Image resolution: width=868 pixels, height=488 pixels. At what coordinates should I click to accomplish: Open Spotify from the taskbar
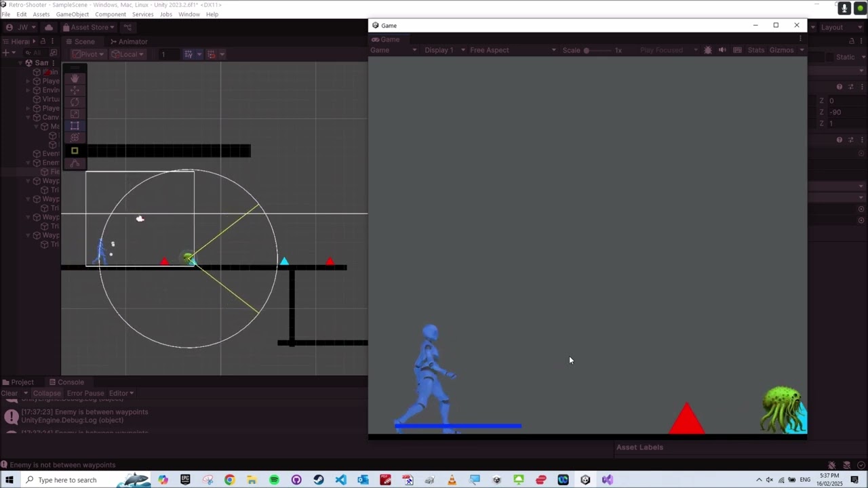pos(274,480)
